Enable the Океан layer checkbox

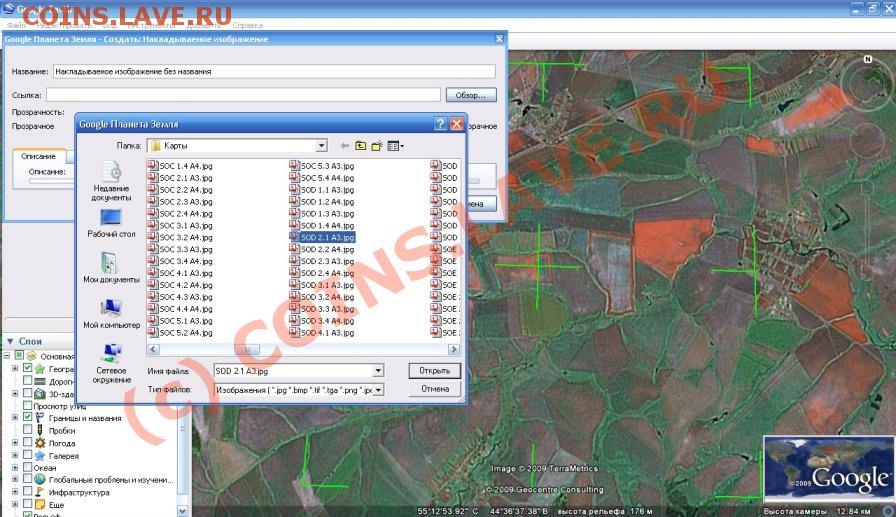(x=27, y=467)
